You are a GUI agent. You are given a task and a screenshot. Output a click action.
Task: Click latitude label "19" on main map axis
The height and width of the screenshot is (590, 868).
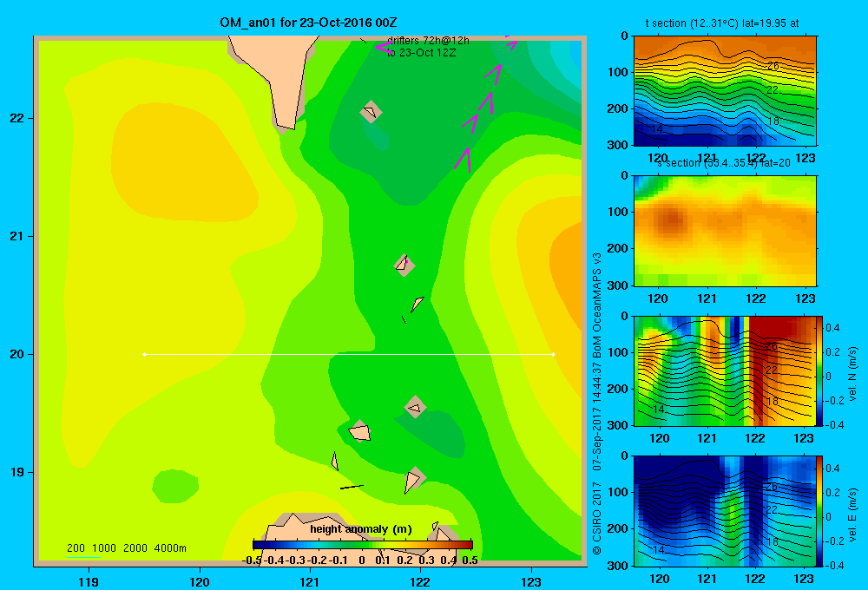(x=16, y=472)
